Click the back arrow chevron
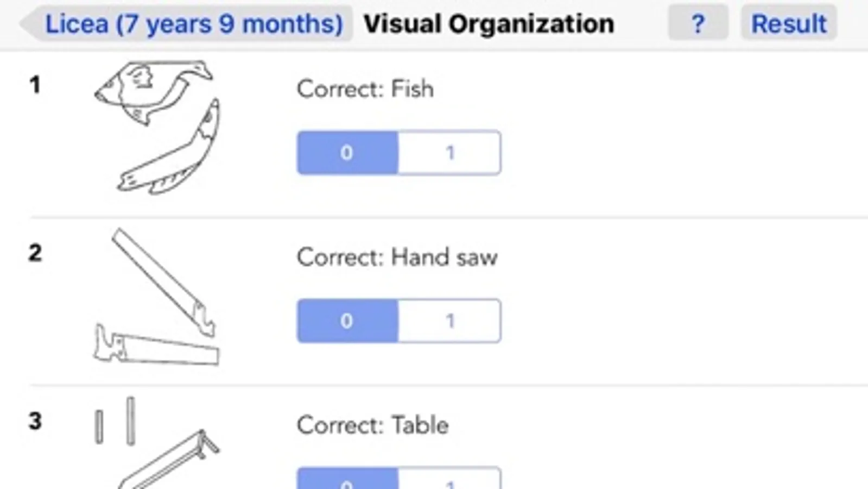 [28, 24]
